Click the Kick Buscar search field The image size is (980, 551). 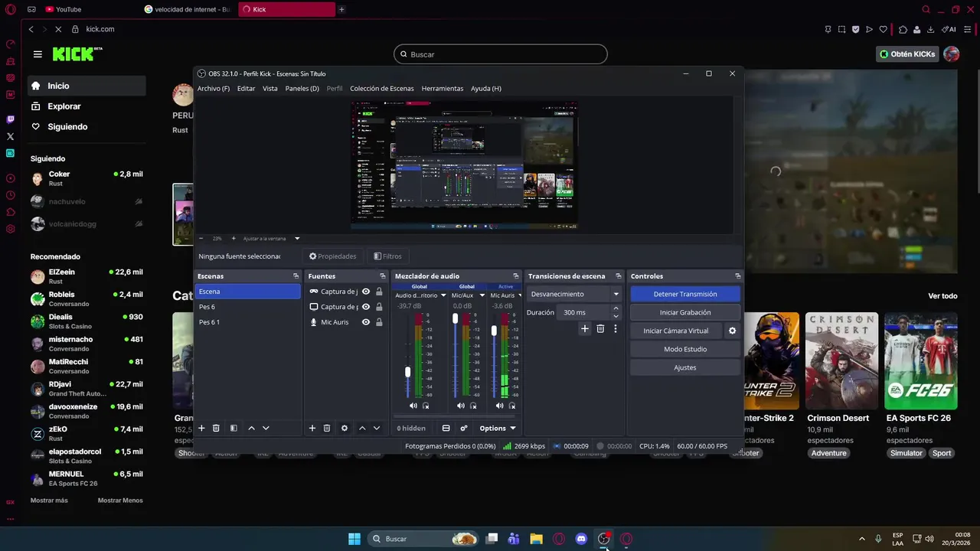pos(501,54)
